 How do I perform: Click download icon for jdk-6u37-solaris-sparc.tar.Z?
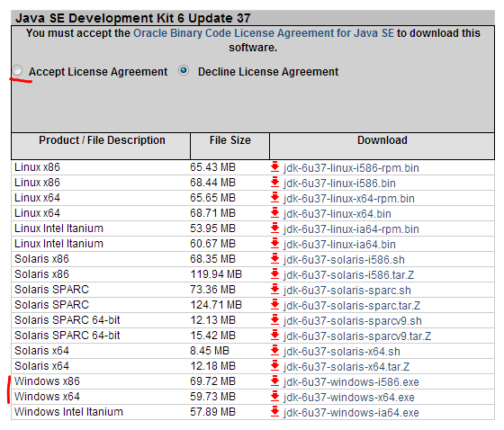274,305
